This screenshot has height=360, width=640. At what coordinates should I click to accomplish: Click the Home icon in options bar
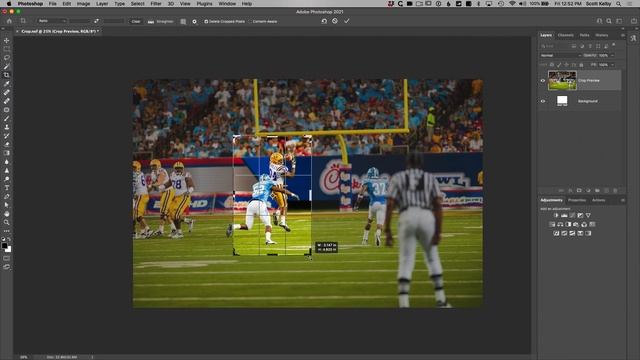[9, 21]
